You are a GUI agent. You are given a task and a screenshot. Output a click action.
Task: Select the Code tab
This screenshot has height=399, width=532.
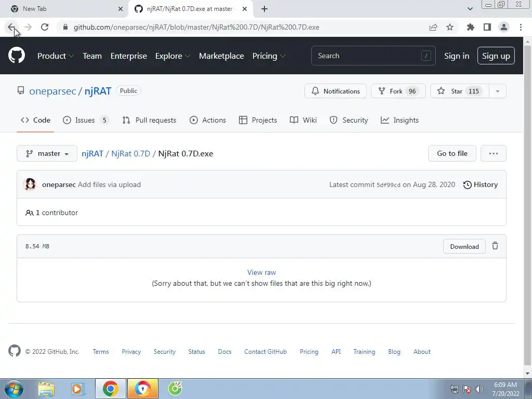[x=35, y=120]
